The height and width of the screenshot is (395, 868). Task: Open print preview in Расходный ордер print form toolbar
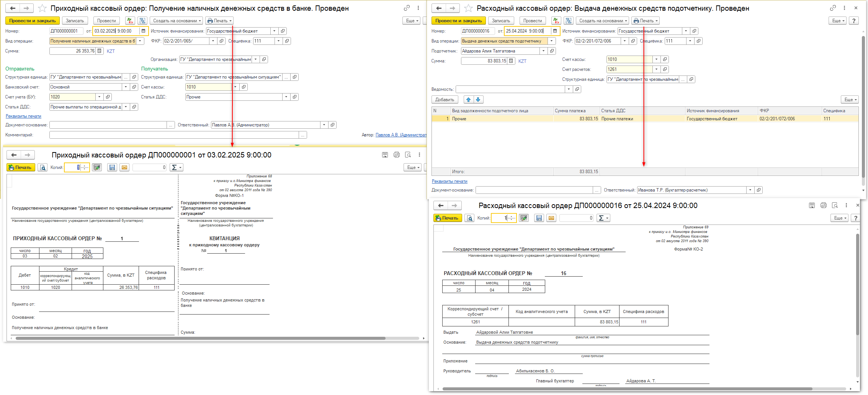pos(469,218)
